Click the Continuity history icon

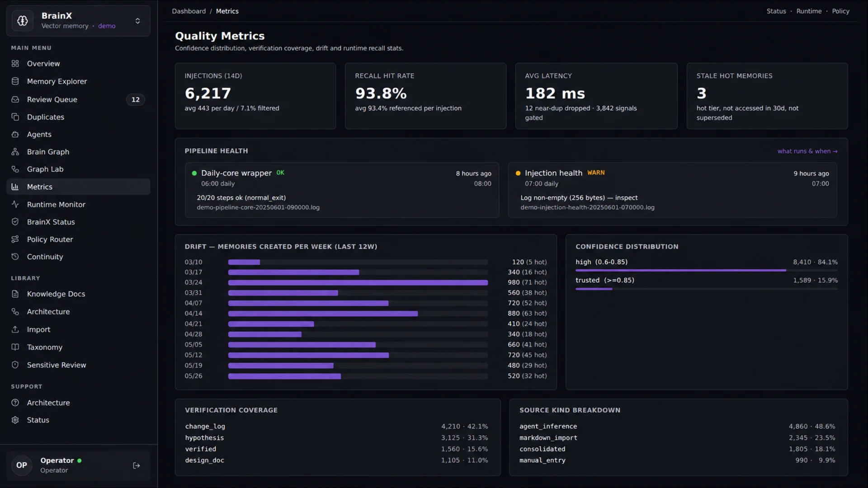pyautogui.click(x=15, y=257)
